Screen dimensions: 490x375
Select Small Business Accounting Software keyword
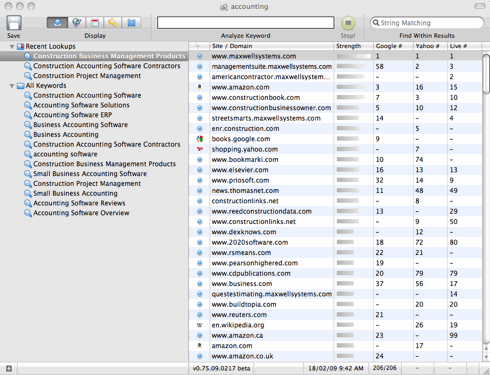pos(90,174)
